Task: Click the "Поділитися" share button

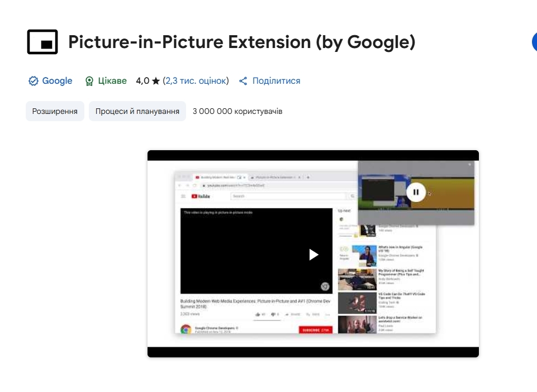Action: (269, 81)
